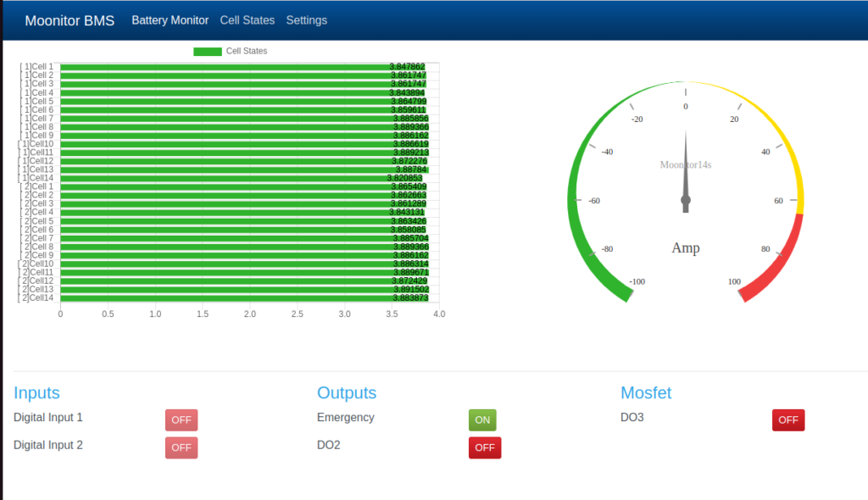Click the Mosfet section heading
Image resolution: width=868 pixels, height=500 pixels.
pos(646,392)
